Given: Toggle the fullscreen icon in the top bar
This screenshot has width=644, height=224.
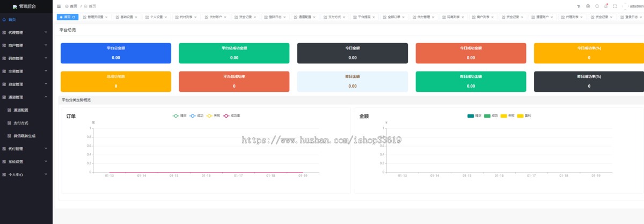Looking at the screenshot, I should click(x=615, y=6).
